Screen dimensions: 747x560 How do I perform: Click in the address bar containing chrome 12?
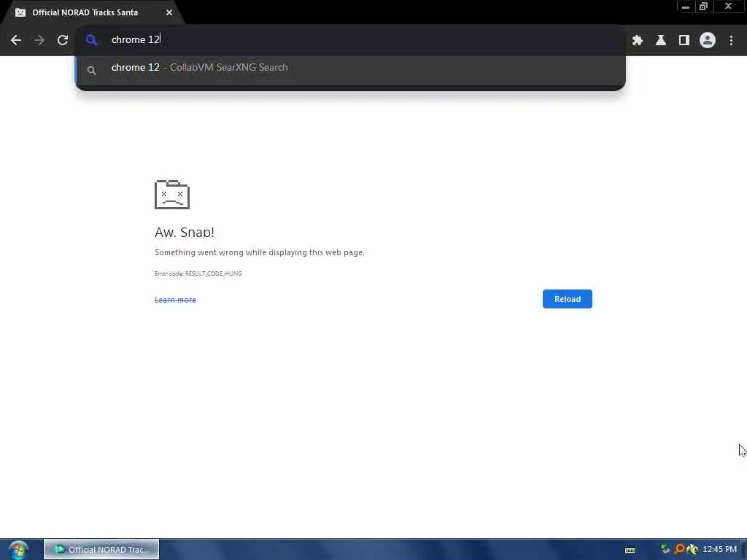(x=349, y=40)
